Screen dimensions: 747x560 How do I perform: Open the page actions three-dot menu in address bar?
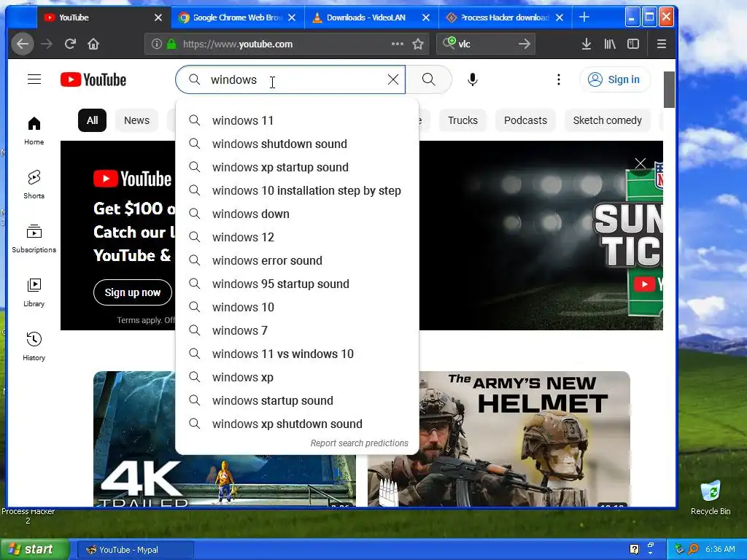(x=398, y=44)
